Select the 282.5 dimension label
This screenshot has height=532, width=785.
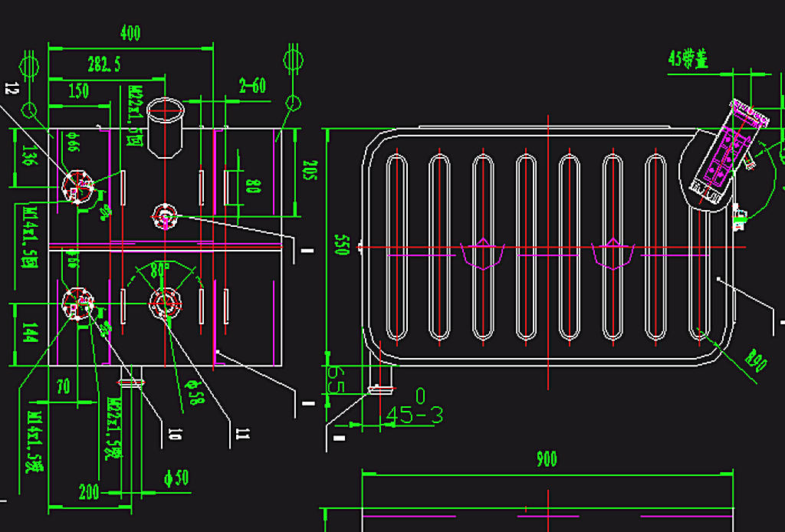coord(104,64)
